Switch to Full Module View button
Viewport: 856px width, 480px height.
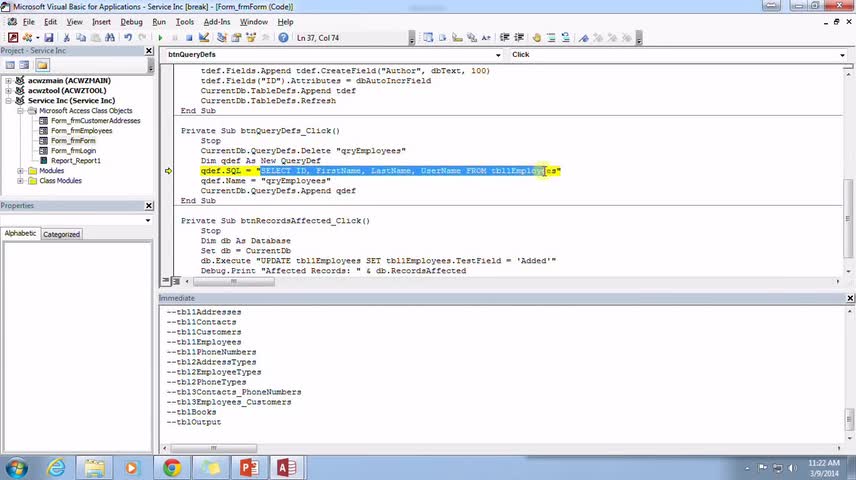(176, 281)
